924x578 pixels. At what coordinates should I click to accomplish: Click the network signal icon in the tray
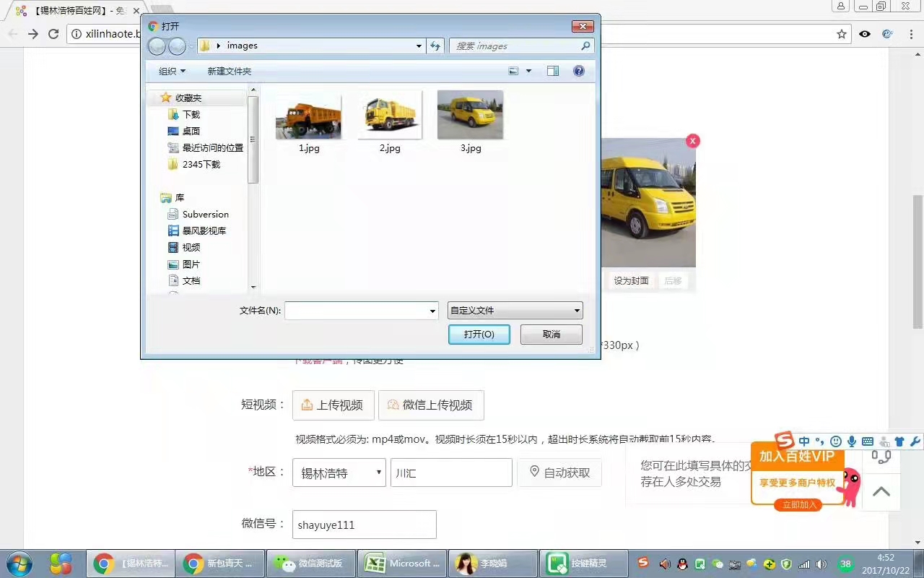(803, 564)
